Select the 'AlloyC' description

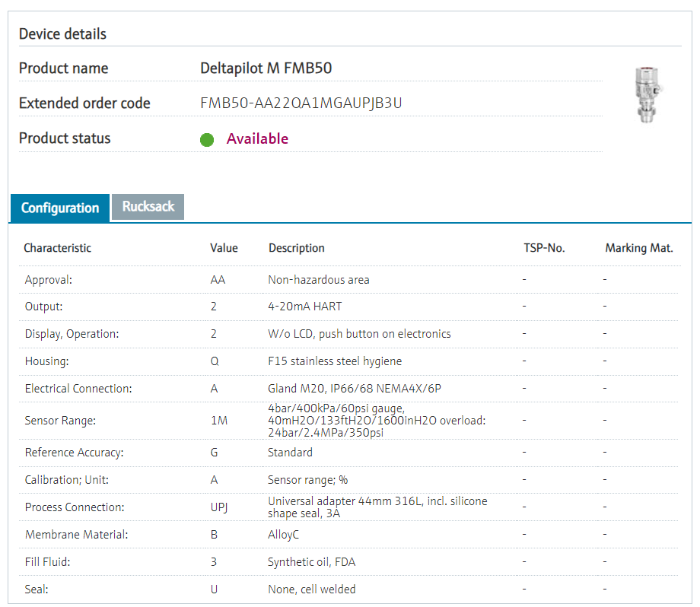284,535
